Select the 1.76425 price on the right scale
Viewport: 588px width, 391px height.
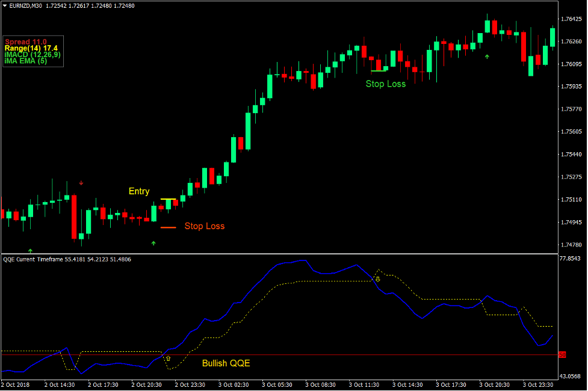571,19
